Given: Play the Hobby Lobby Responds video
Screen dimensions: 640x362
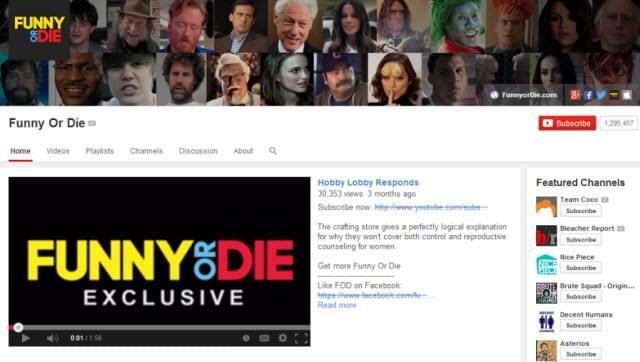Looking at the screenshot, I should 26,338.
